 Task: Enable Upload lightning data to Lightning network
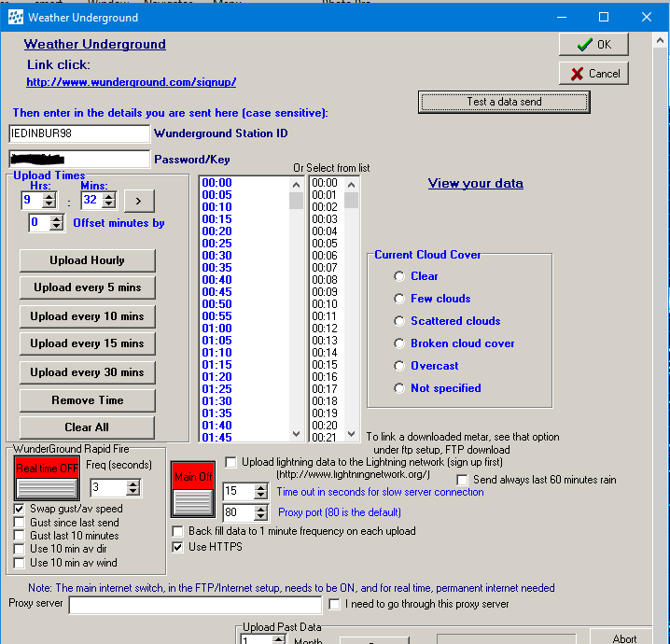click(x=230, y=462)
